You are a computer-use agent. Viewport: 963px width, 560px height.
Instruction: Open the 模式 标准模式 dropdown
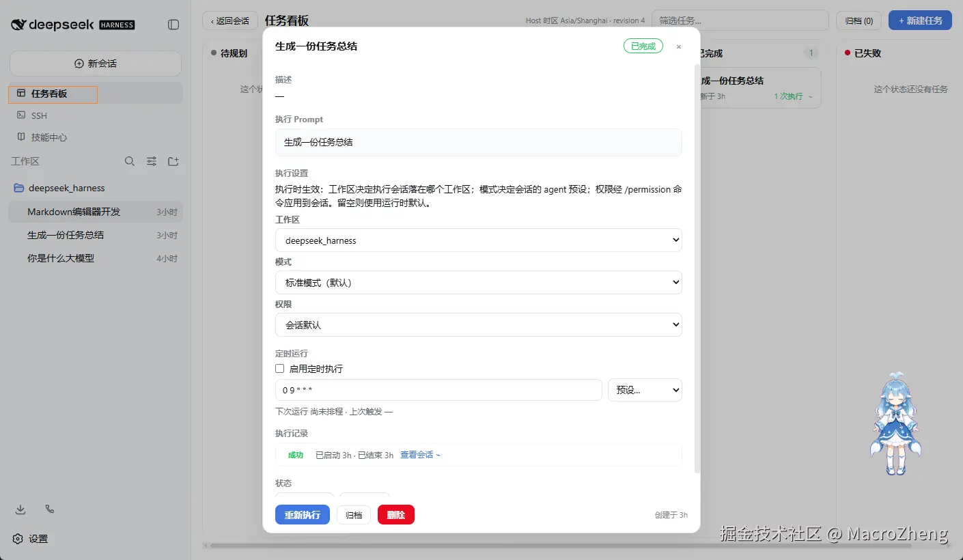click(x=478, y=283)
